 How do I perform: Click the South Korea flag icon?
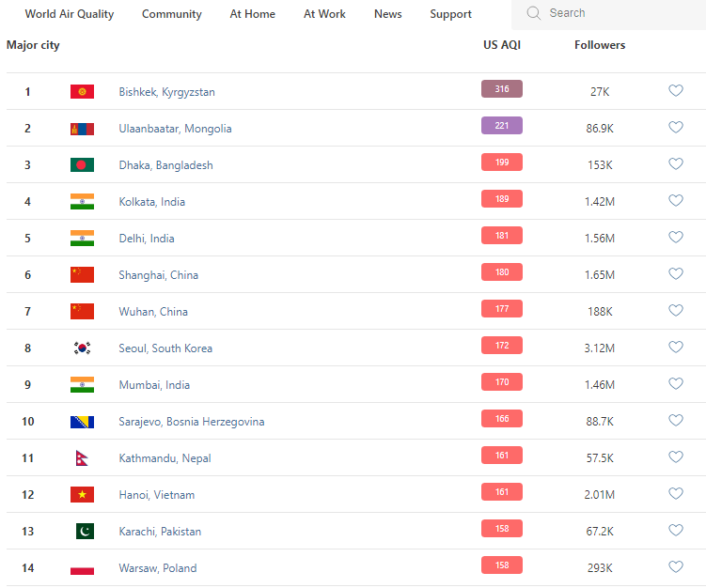(x=82, y=348)
